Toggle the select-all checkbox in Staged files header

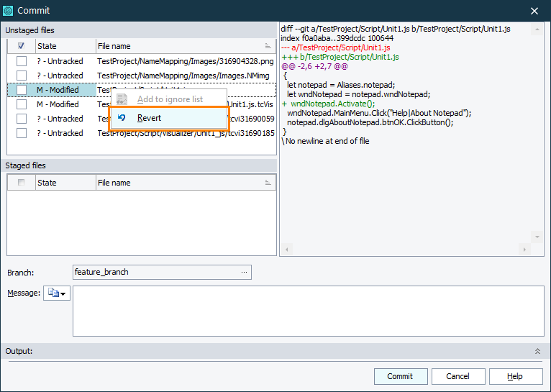click(22, 183)
